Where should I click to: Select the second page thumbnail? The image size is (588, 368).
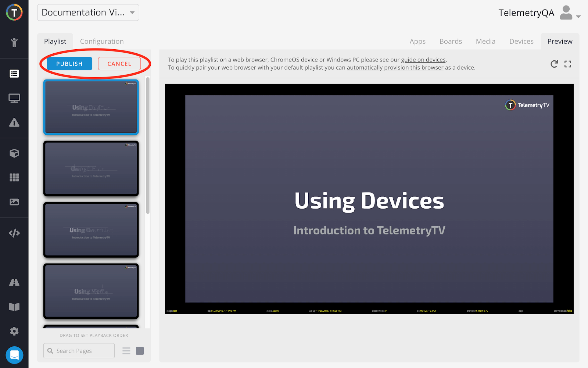pos(91,169)
